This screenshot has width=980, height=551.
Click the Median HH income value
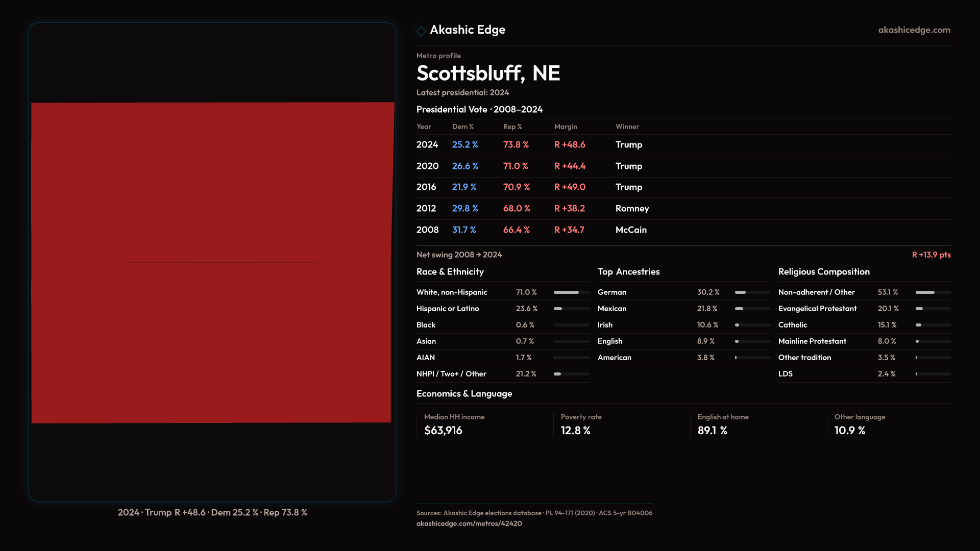tap(443, 431)
